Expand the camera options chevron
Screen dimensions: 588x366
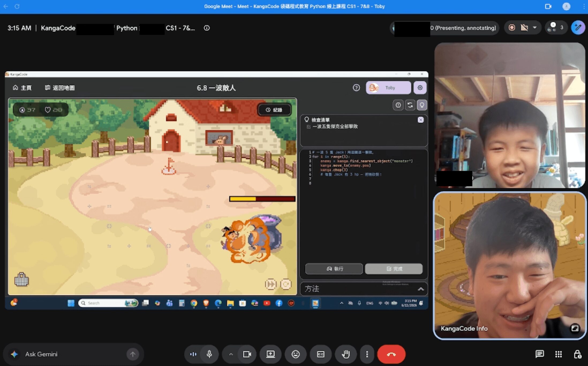(231, 354)
